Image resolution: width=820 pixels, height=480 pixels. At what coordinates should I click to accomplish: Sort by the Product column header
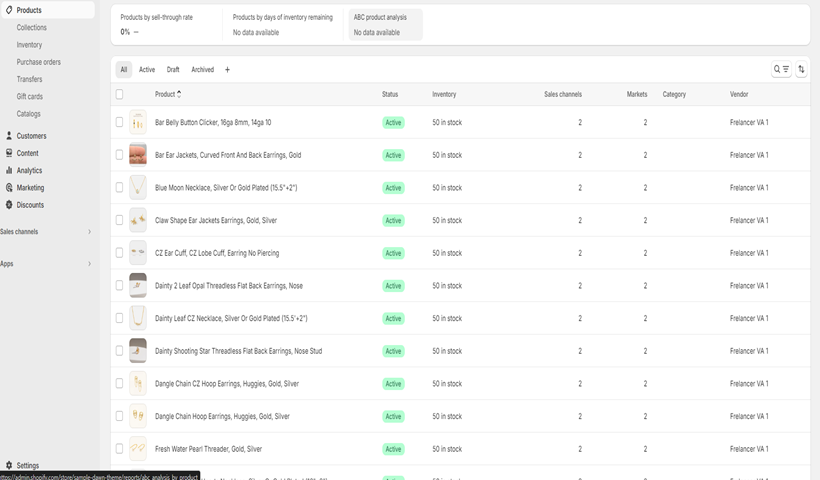(x=167, y=94)
